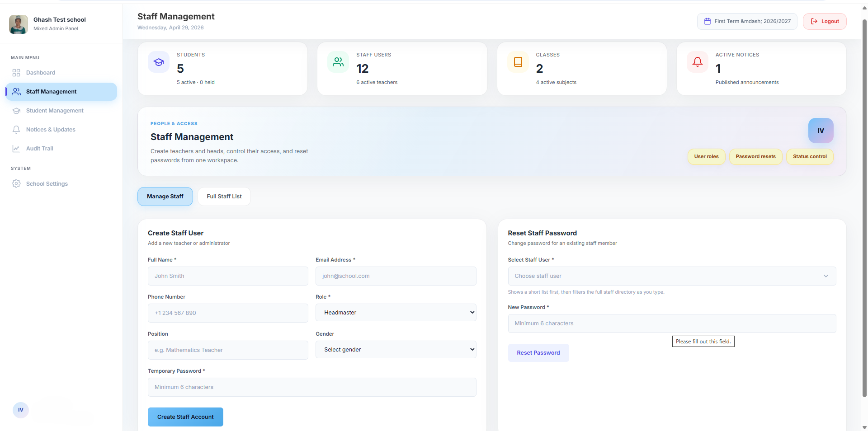Open the Audit Trail page
The height and width of the screenshot is (431, 868).
pos(61,149)
